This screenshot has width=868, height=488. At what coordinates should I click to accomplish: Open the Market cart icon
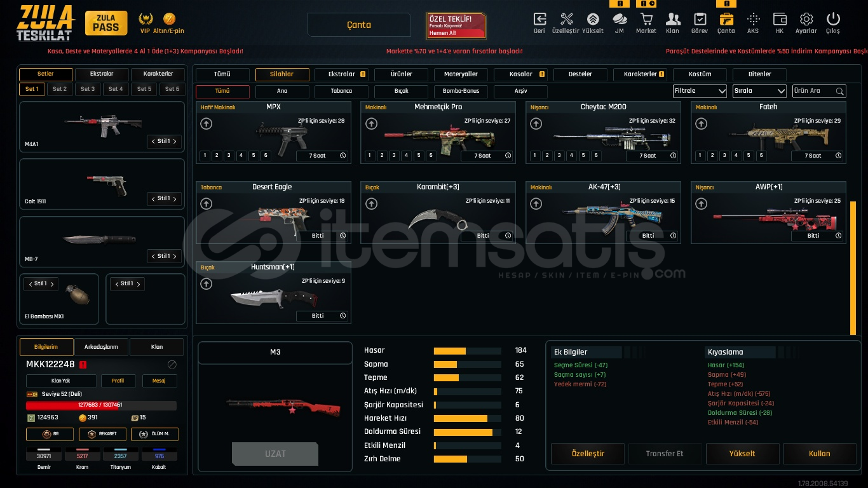[646, 19]
